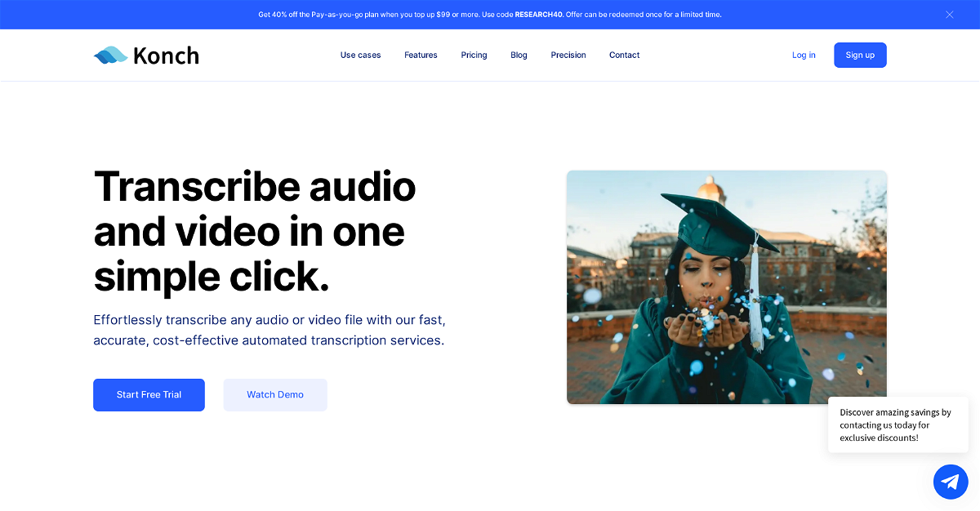Click the Effortlessly transcribe description paragraph
980x511 pixels.
pyautogui.click(x=269, y=330)
